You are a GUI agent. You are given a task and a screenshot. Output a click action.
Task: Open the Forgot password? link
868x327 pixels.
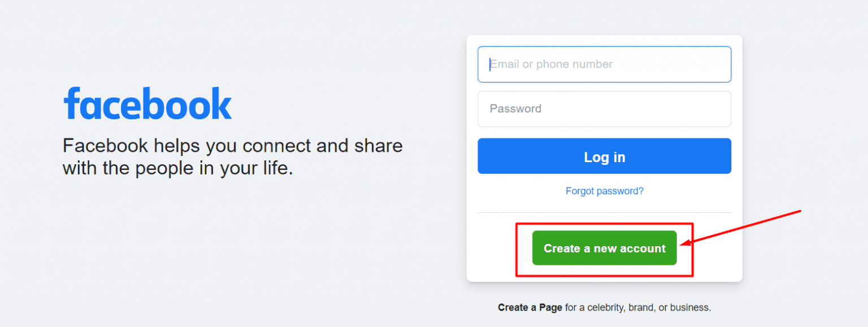[x=604, y=191]
